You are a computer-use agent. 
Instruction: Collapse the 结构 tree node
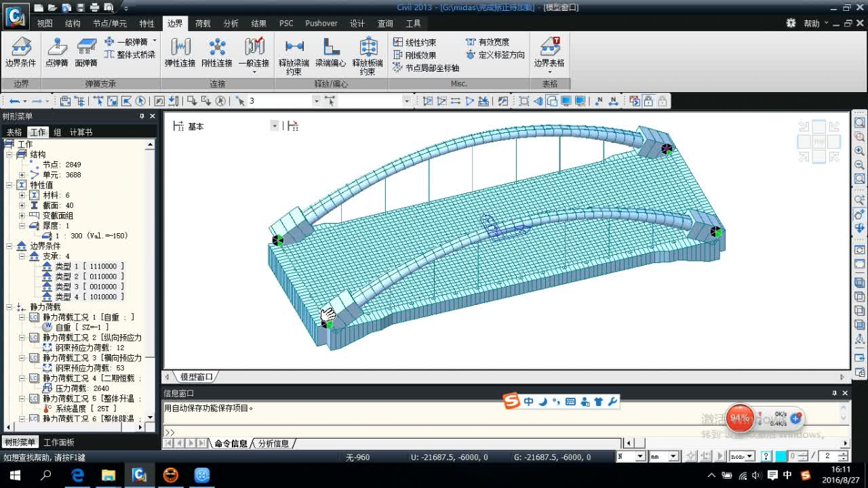pyautogui.click(x=9, y=155)
